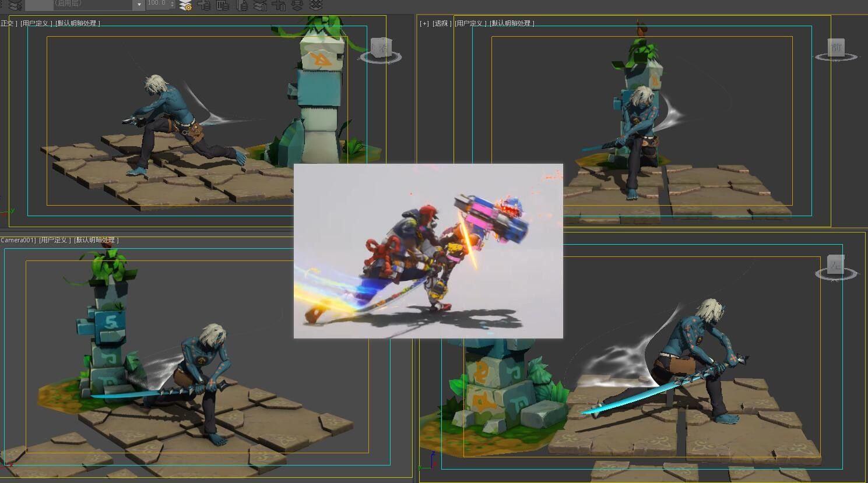
Task: Open [用户定义] menu in the orthographic viewport
Action: pos(36,23)
